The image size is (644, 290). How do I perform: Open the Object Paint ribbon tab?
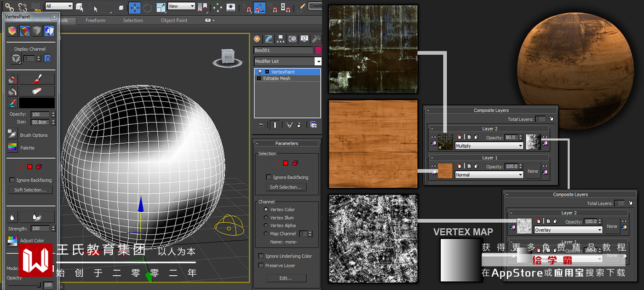coord(174,20)
